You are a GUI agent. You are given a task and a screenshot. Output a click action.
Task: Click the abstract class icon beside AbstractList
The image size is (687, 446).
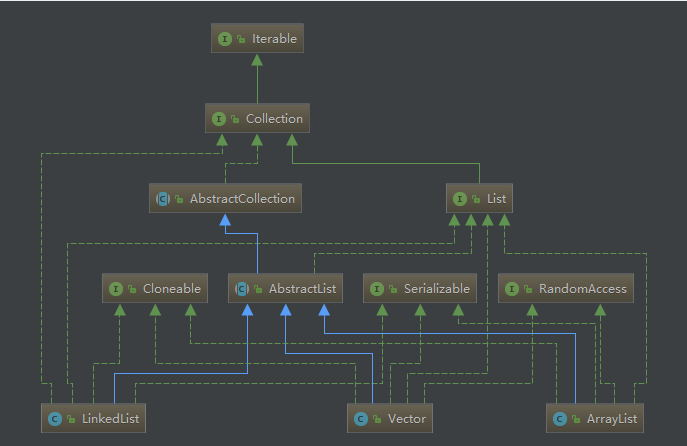(241, 289)
